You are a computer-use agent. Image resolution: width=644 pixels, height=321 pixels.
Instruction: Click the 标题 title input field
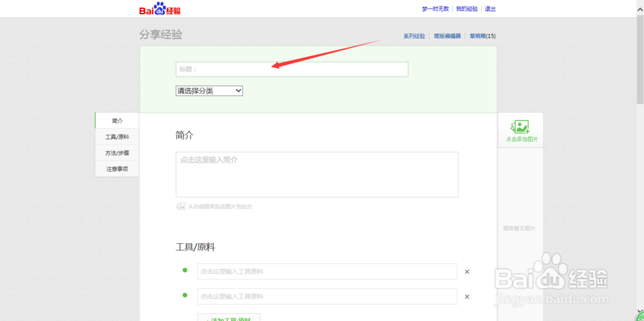pos(292,69)
